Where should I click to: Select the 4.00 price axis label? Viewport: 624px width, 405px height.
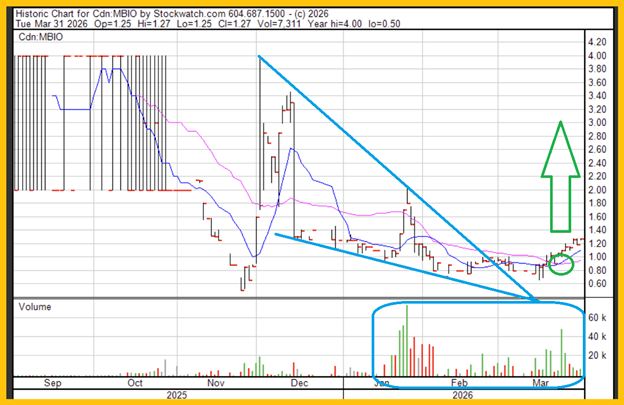[598, 56]
